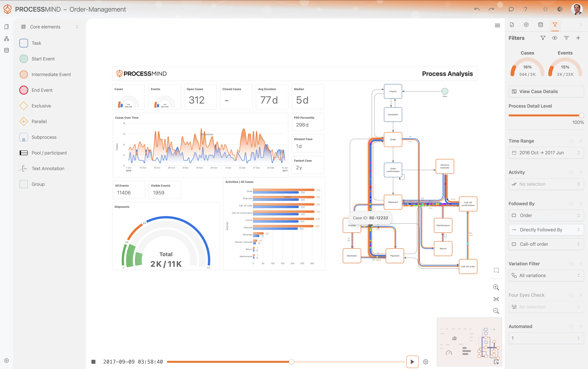Switch to the Filters tab in the right panel
This screenshot has height=369, width=588.
click(555, 25)
